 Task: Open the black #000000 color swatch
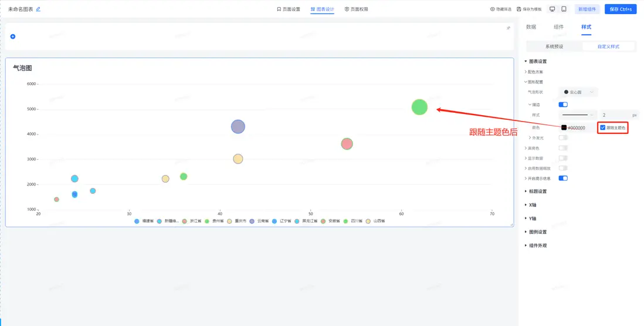tap(564, 128)
